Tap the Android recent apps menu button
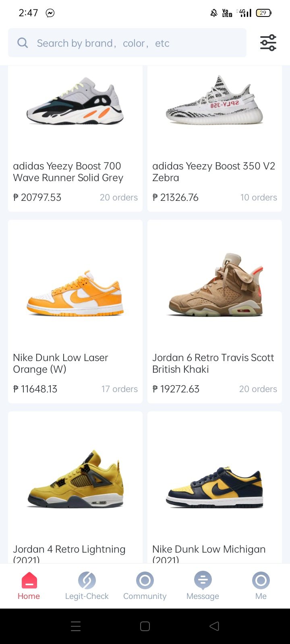This screenshot has width=290, height=644. [76, 626]
